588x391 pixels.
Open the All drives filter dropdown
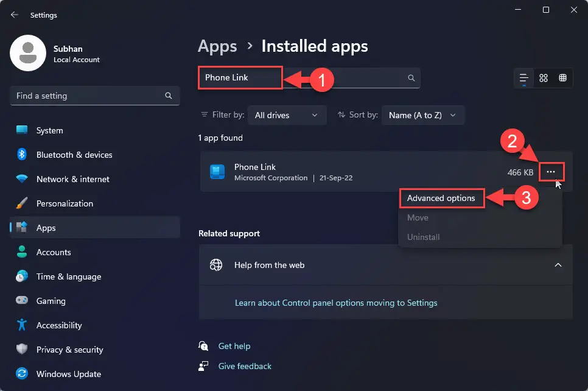coord(287,115)
